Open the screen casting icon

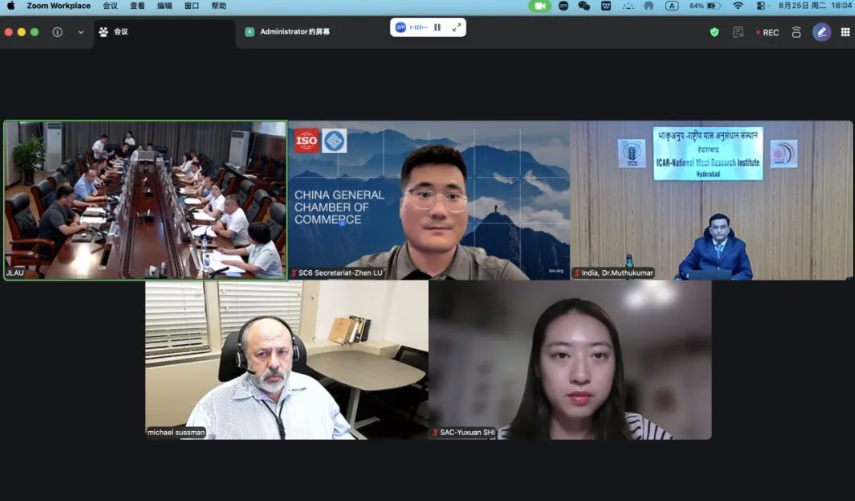click(x=796, y=32)
